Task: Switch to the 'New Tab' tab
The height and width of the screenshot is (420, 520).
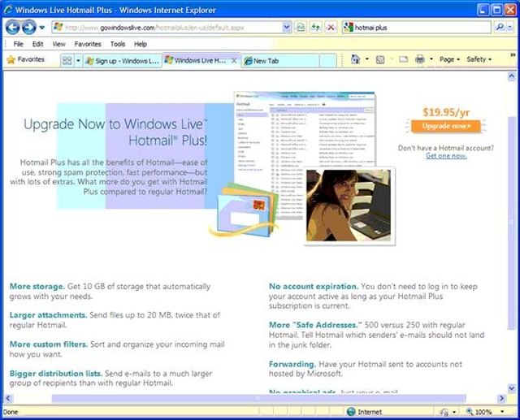Action: click(280, 61)
